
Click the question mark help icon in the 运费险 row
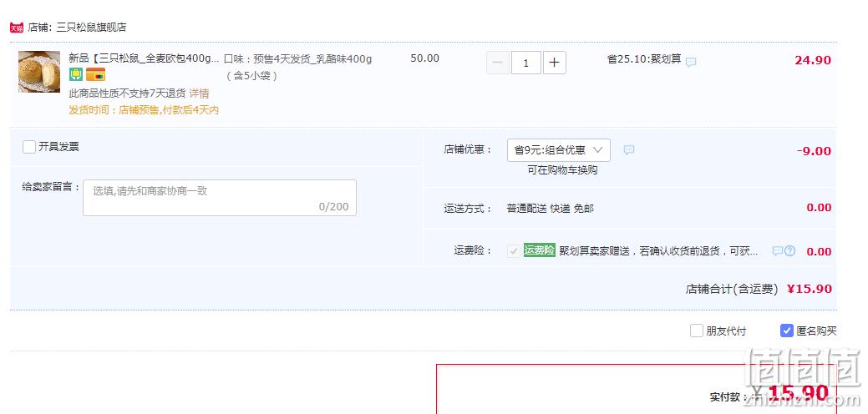[790, 251]
